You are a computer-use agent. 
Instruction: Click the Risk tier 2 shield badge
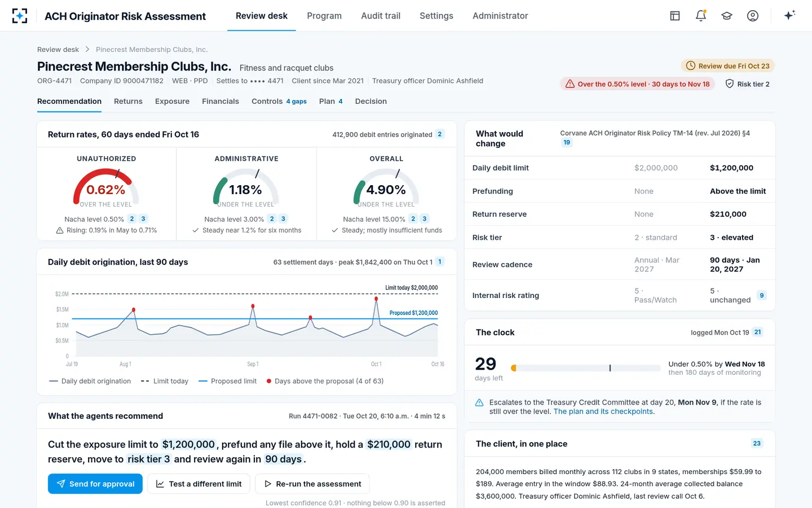coord(747,84)
